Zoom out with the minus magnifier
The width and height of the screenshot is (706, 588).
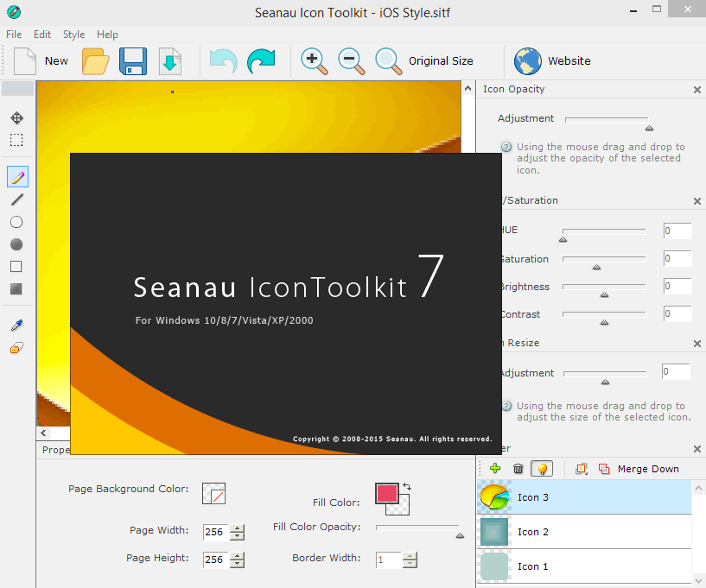[x=352, y=60]
